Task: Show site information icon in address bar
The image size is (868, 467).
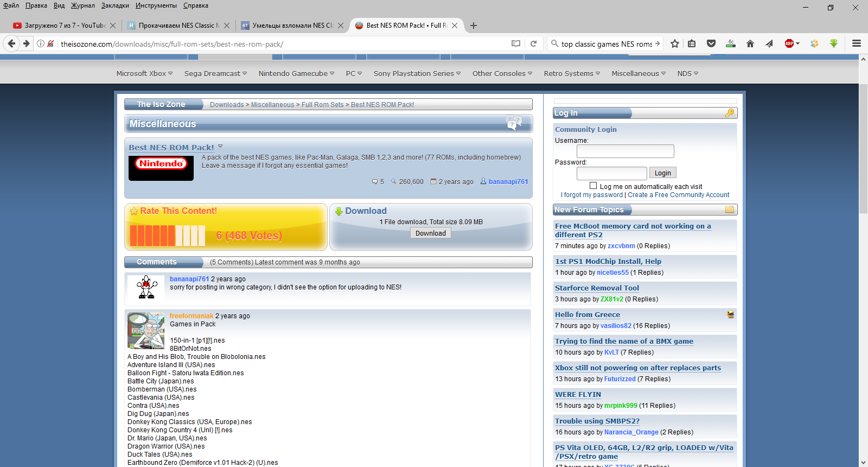Action: (x=41, y=43)
